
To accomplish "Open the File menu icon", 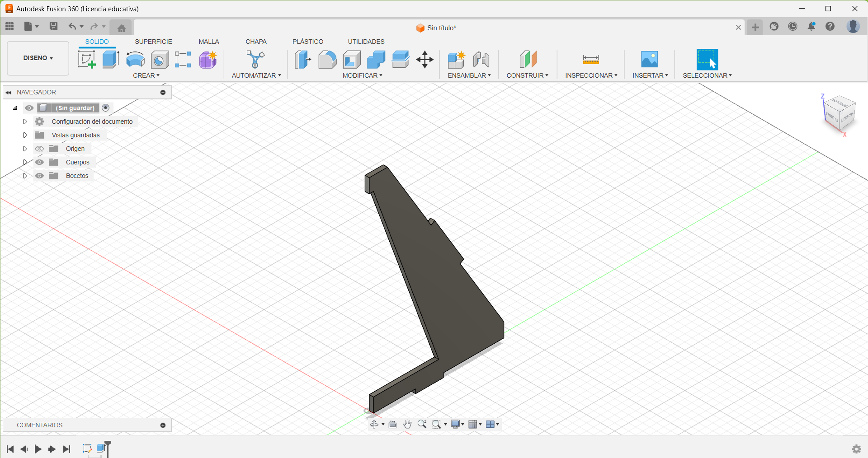I will pos(31,27).
